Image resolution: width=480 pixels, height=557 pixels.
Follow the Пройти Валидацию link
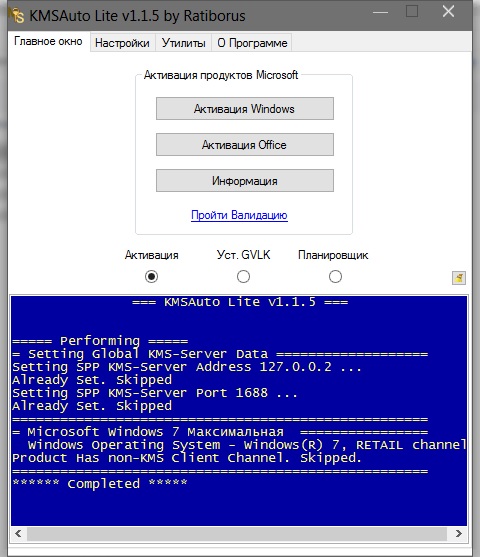pos(239,215)
